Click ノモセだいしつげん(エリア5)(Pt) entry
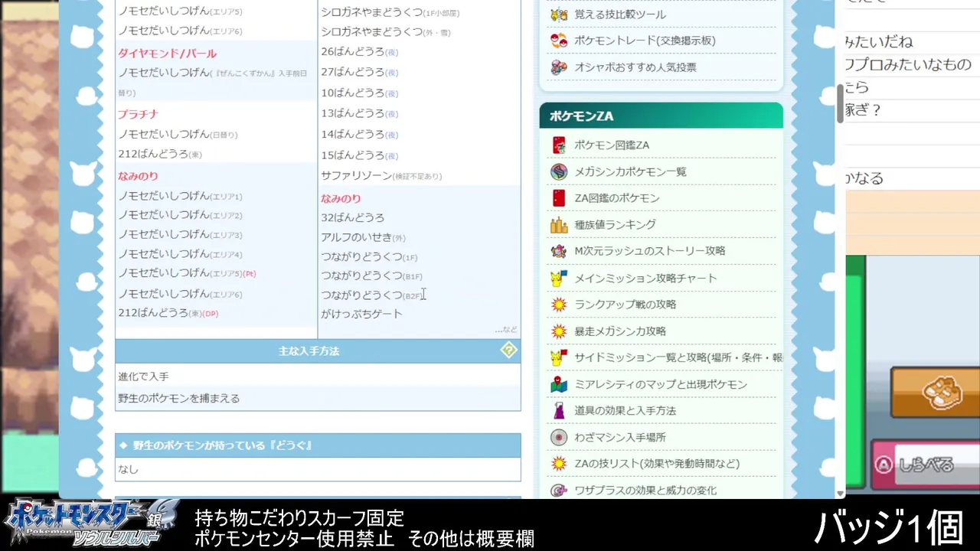This screenshot has height=551, width=980. point(187,273)
